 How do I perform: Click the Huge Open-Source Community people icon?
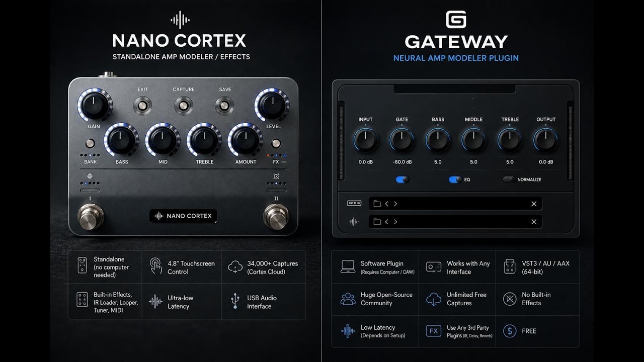348,299
